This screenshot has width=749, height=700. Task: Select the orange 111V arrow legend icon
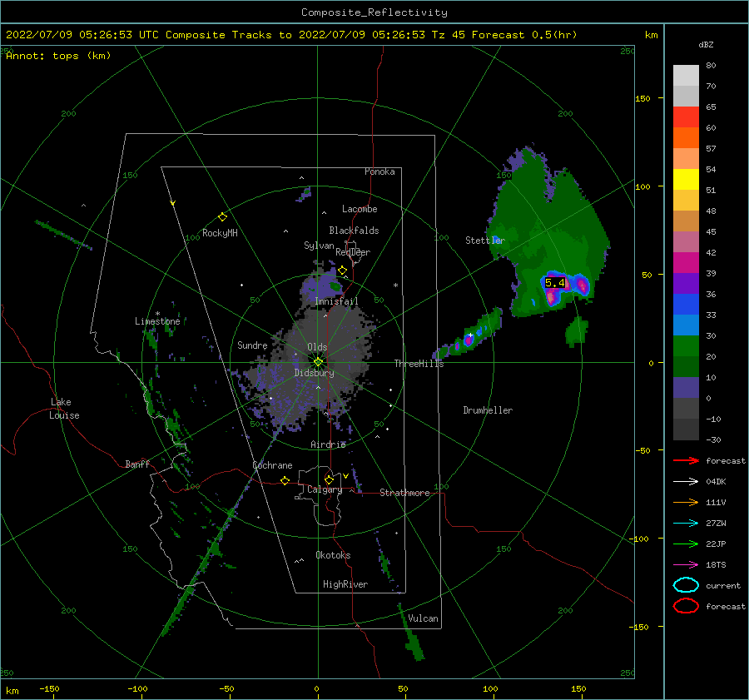pos(686,502)
